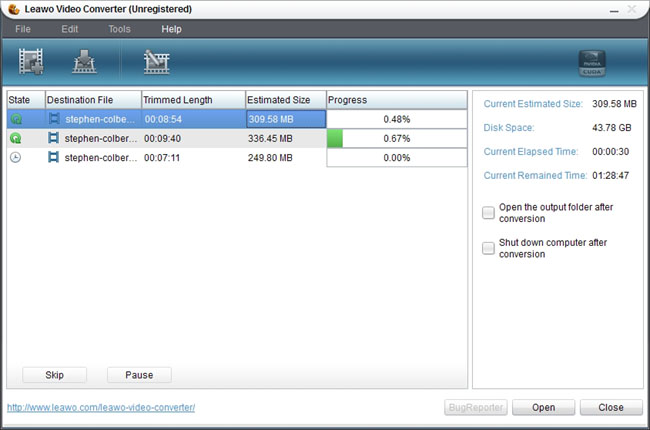Image resolution: width=650 pixels, height=430 pixels.
Task: Click Current Remained Time value 01:28:47
Action: (x=611, y=175)
